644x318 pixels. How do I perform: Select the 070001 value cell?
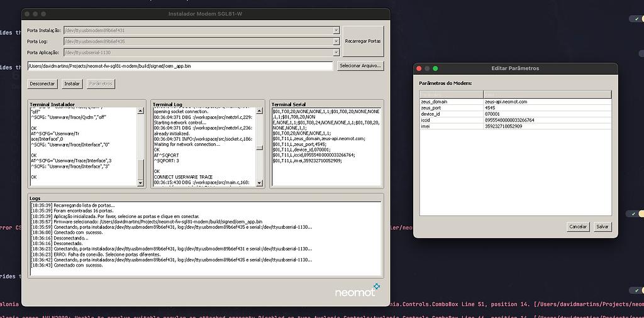pyautogui.click(x=548, y=114)
